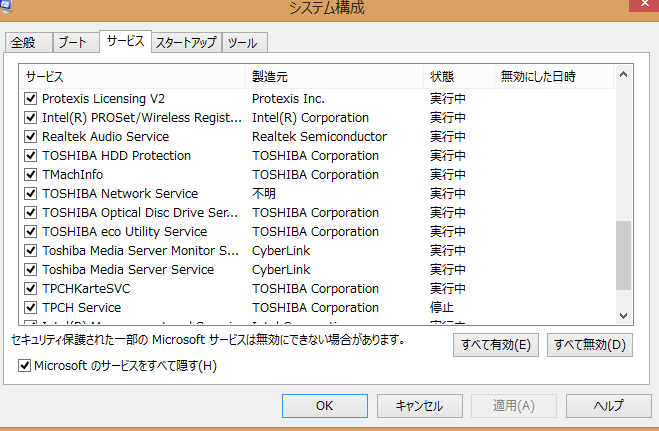Select the TOSHIBA eco Utility Service name
This screenshot has height=431, width=659.
(125, 232)
